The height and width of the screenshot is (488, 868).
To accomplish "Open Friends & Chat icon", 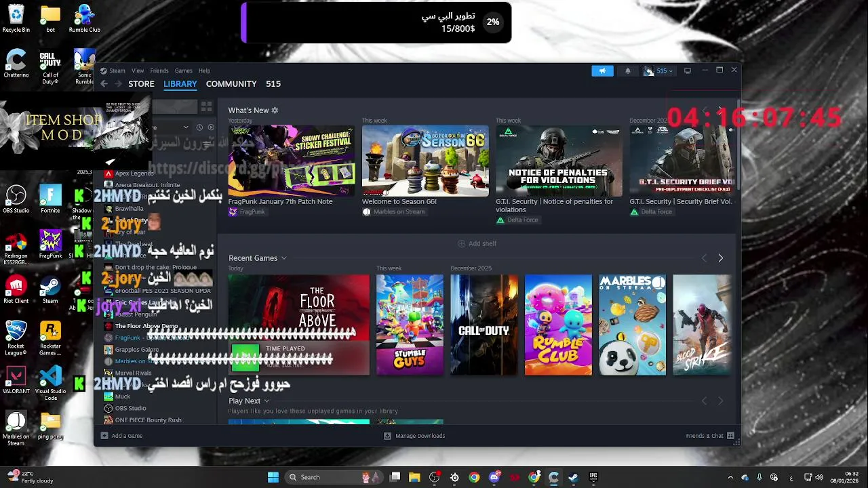I will click(x=731, y=436).
